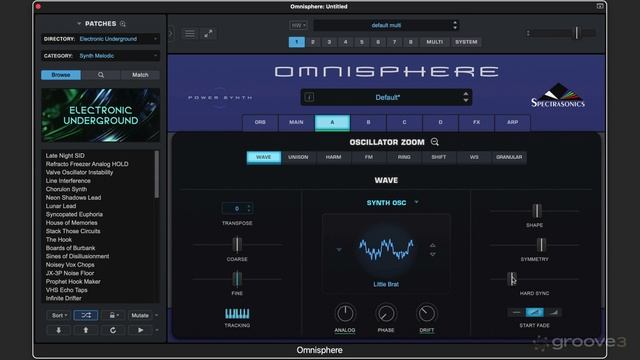Click the keyboard Tracking icon
Image resolution: width=640 pixels, height=360 pixels.
point(237,313)
